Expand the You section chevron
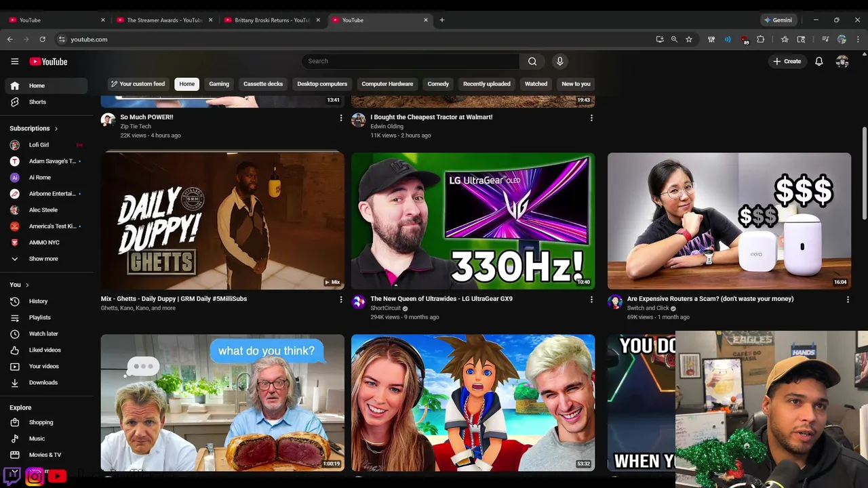This screenshot has width=868, height=488. 27,285
